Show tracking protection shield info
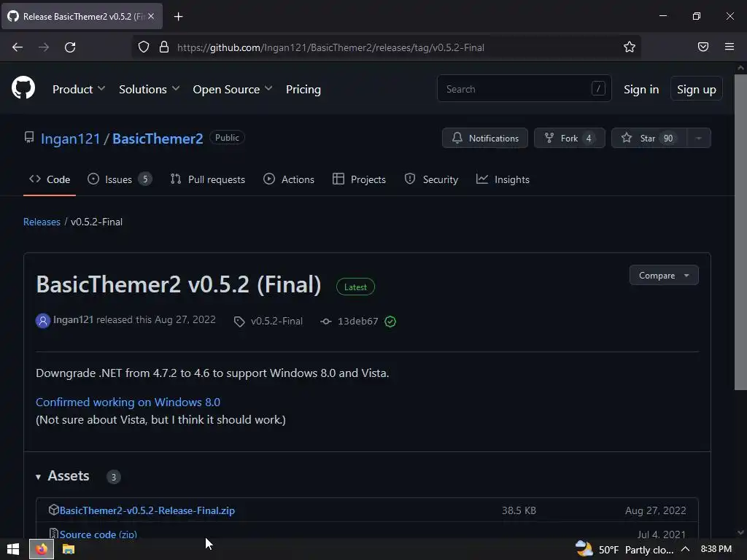747x560 pixels. (x=144, y=47)
